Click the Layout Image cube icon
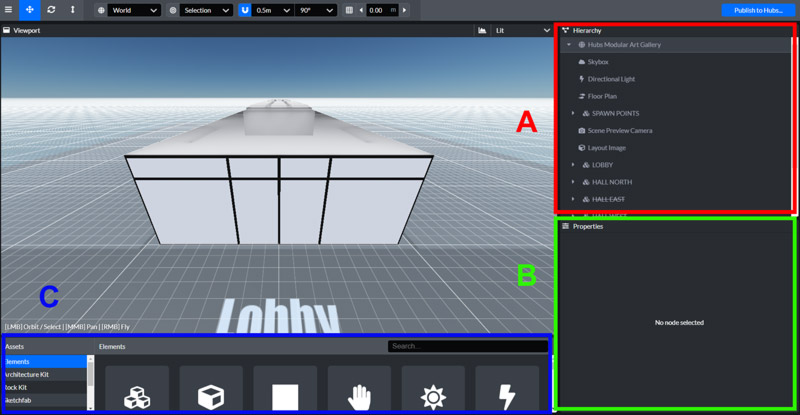Viewport: 800px width, 415px height. (582, 148)
